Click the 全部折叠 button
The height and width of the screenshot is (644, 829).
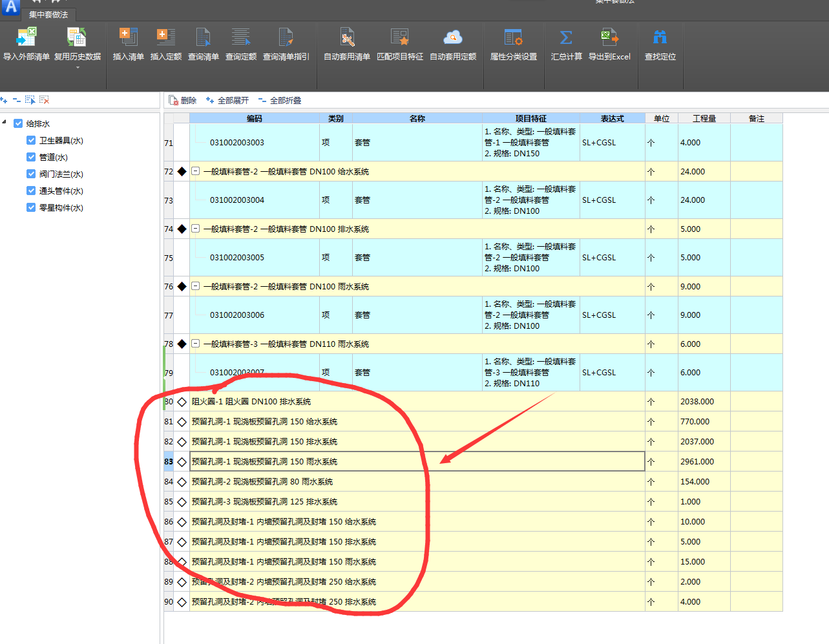pos(280,100)
